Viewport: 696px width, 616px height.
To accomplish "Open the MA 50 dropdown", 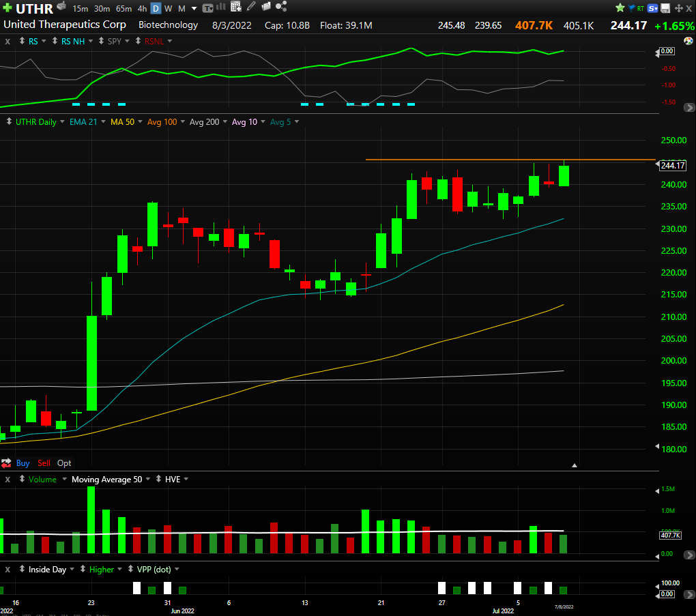I will coord(140,121).
